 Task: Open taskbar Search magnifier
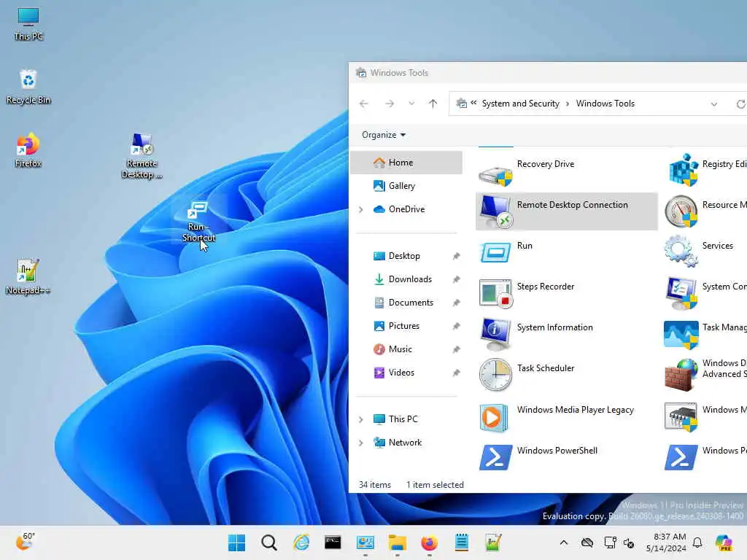[268, 542]
